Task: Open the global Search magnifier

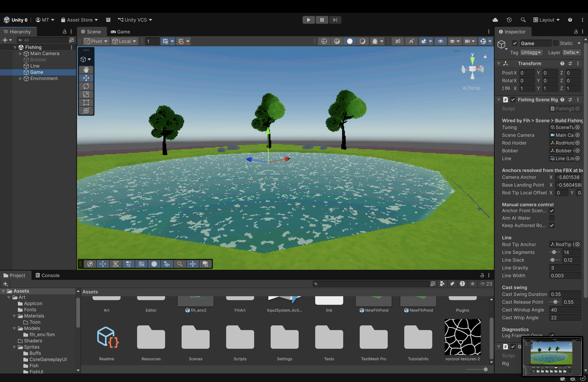Action: coord(523,20)
